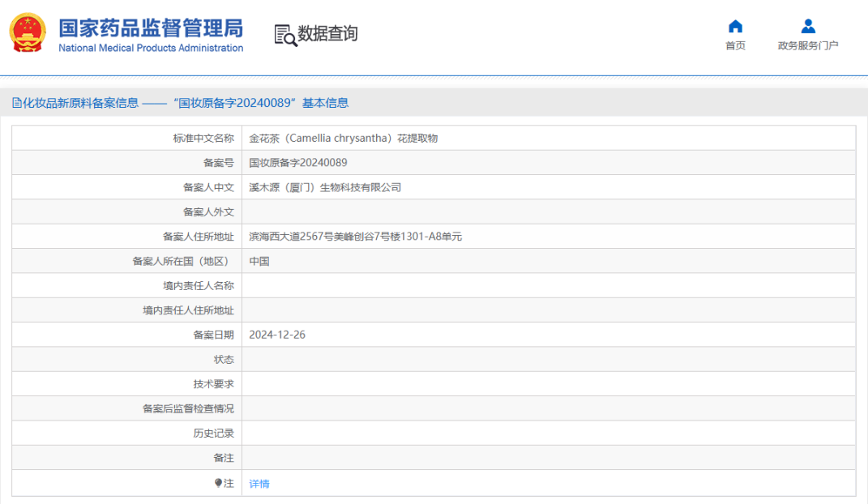The height and width of the screenshot is (504, 868).
Task: Click the 备案人住所地址 label
Action: pos(199,237)
